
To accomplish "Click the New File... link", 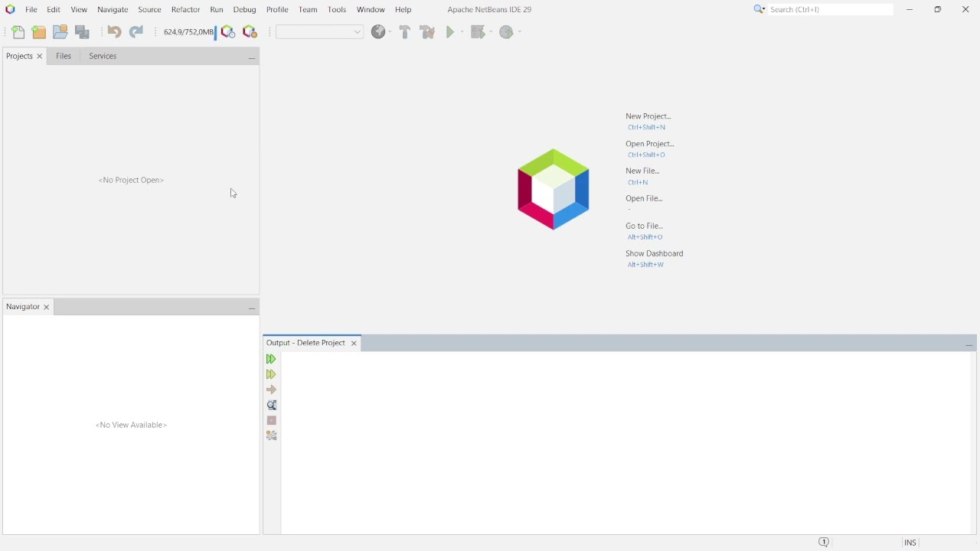I will click(643, 172).
